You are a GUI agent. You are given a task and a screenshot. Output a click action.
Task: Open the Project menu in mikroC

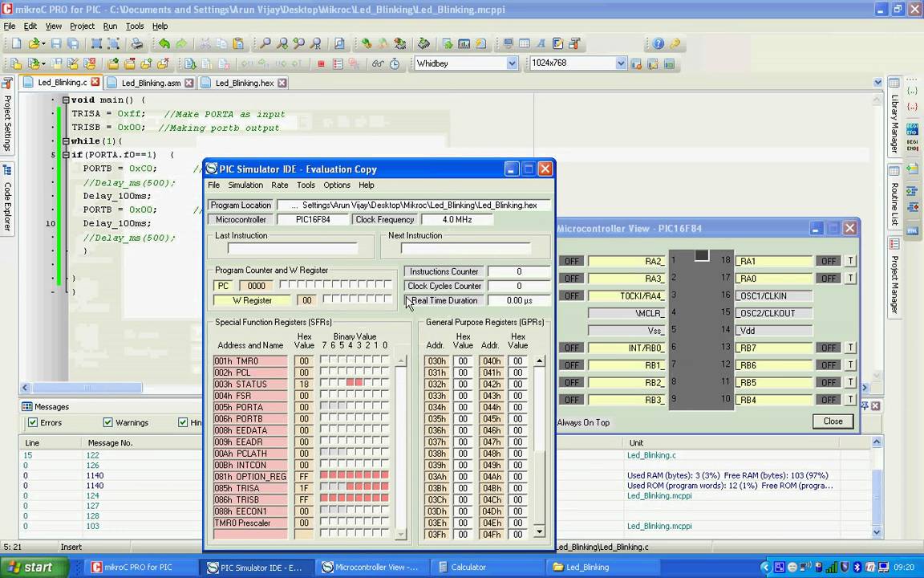point(82,26)
